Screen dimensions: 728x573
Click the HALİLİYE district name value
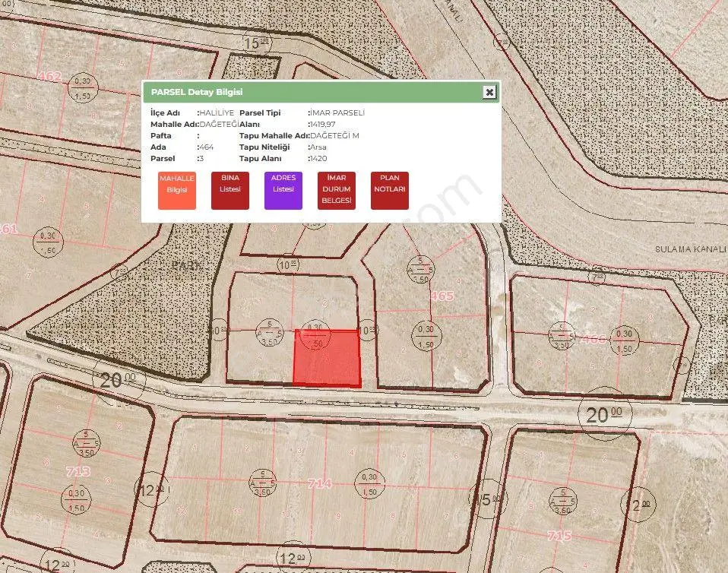click(x=217, y=112)
